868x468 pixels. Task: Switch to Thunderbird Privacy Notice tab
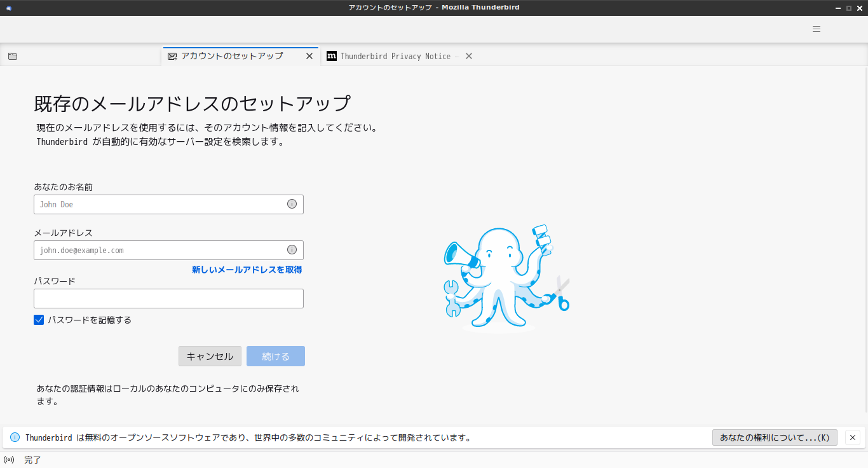click(x=400, y=56)
